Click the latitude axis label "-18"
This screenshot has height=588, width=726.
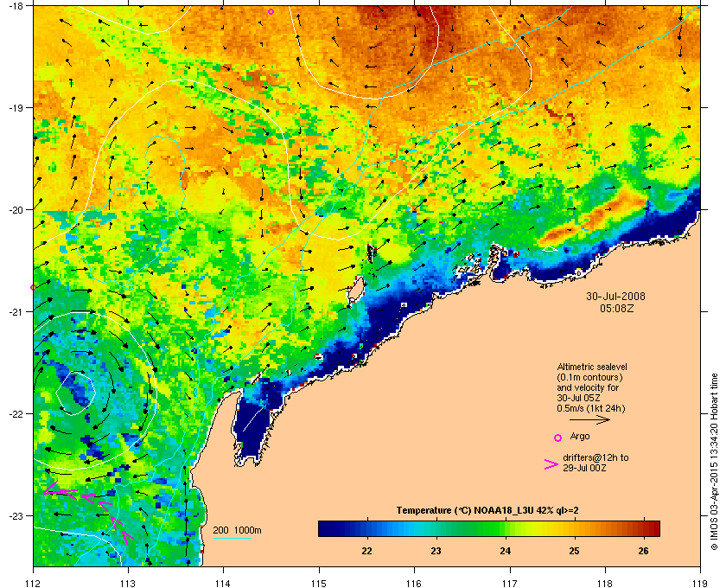tap(15, 5)
